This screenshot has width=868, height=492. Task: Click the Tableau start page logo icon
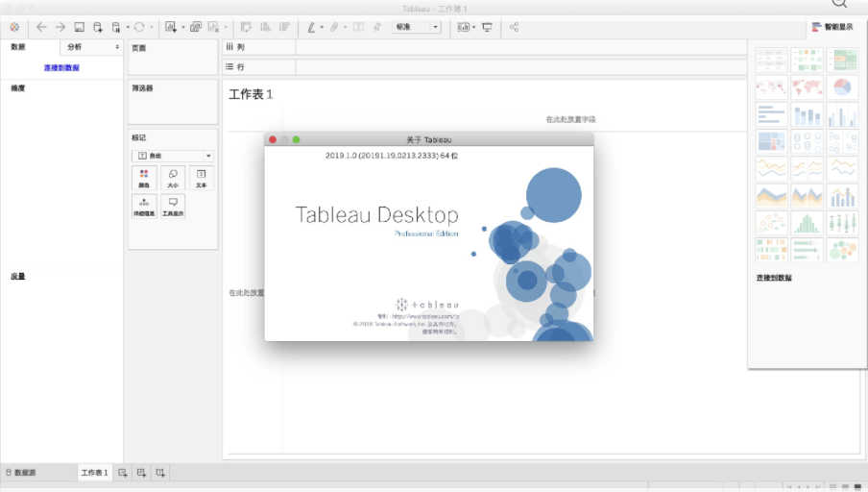click(x=14, y=27)
